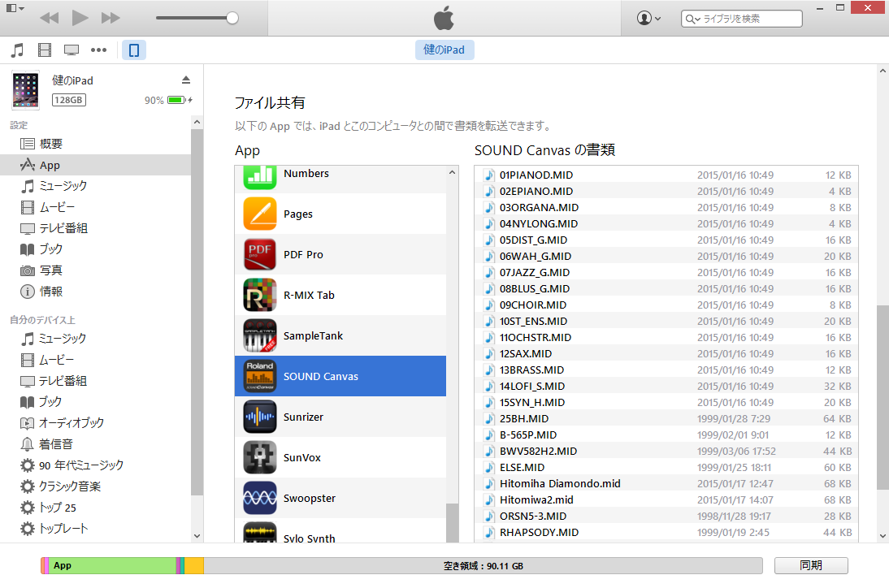Image resolution: width=889 pixels, height=588 pixels.
Task: Select file 12SAX.MID
Action: [666, 353]
